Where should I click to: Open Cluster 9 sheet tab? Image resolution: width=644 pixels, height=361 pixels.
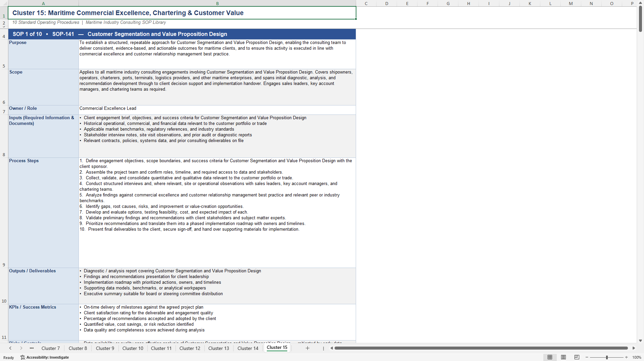point(105,348)
